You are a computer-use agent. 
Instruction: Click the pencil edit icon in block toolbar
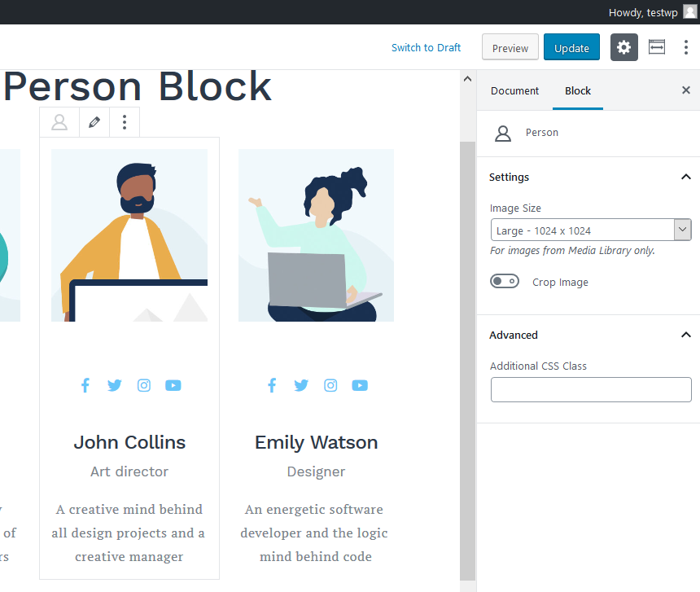[x=94, y=122]
